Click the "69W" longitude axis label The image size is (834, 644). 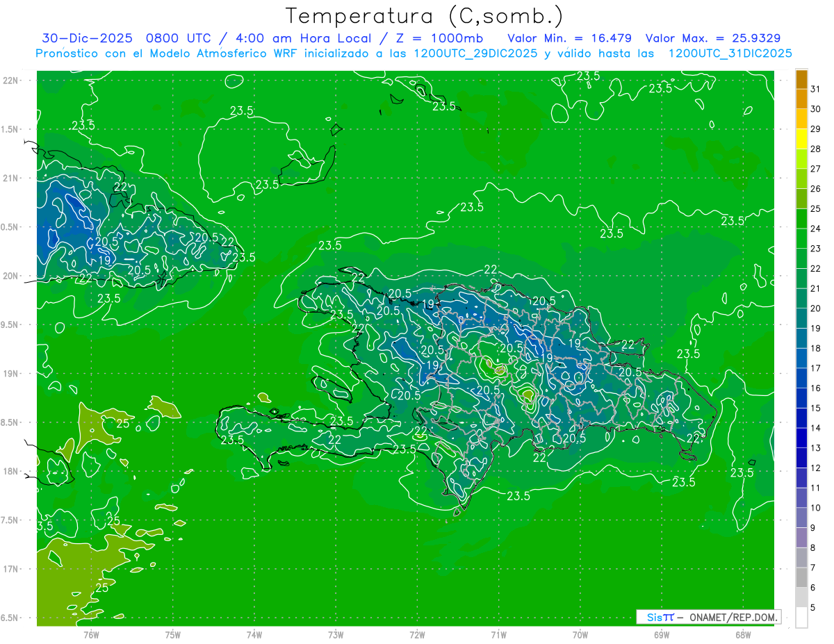click(662, 635)
